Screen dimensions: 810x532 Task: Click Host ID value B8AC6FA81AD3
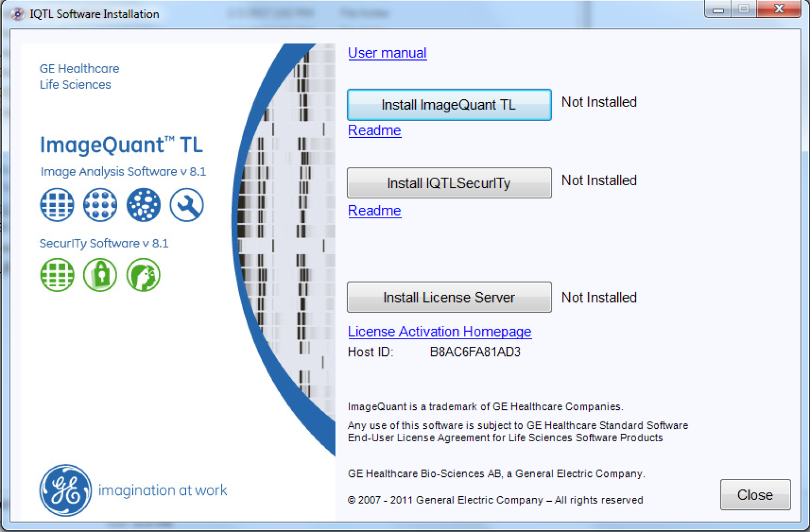pyautogui.click(x=475, y=352)
